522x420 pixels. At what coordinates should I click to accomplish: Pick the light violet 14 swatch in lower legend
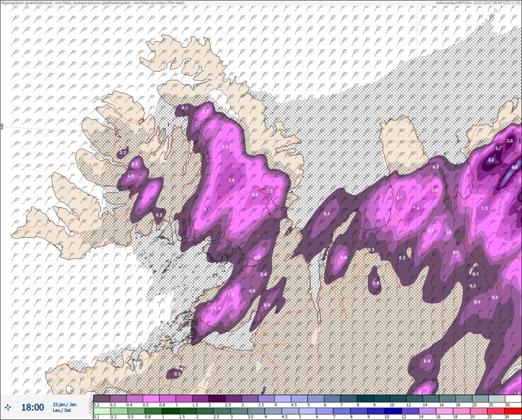tap(427, 411)
